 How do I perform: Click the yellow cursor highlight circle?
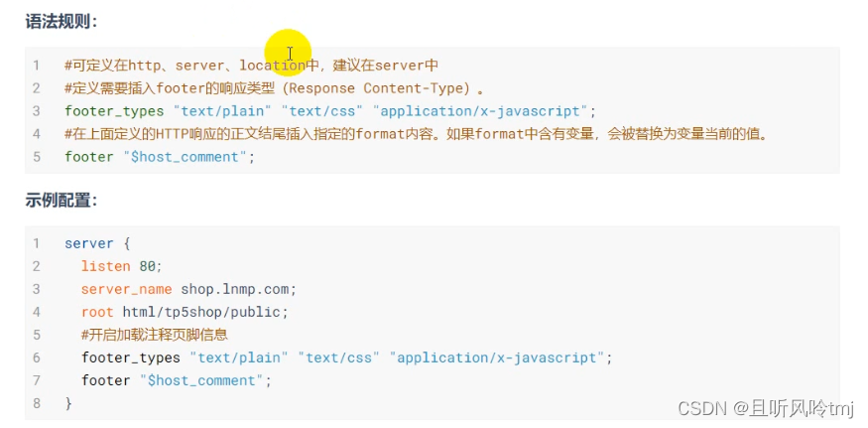pos(289,53)
